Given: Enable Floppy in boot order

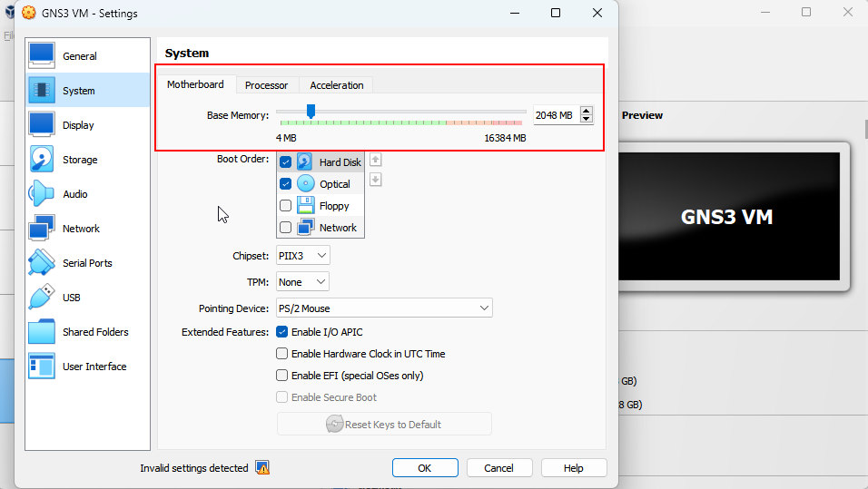Looking at the screenshot, I should coord(286,206).
